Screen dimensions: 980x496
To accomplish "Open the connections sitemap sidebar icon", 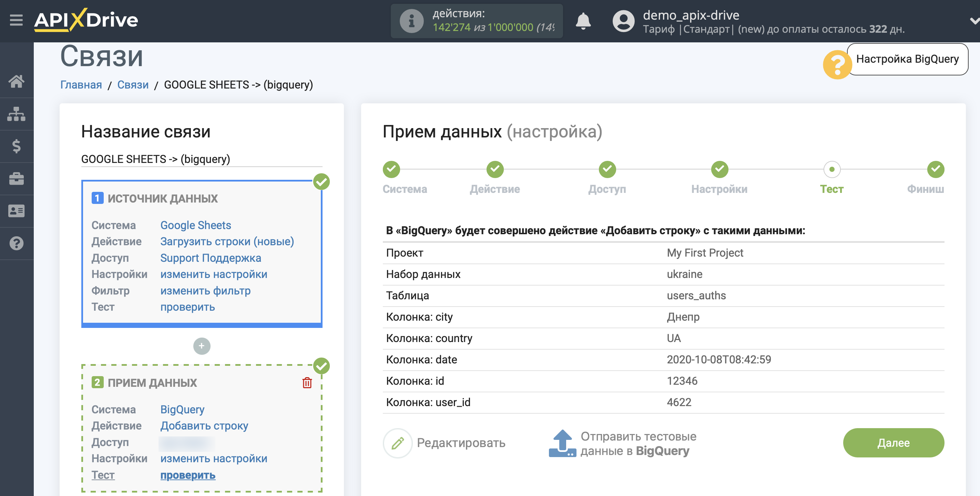I will click(x=16, y=114).
